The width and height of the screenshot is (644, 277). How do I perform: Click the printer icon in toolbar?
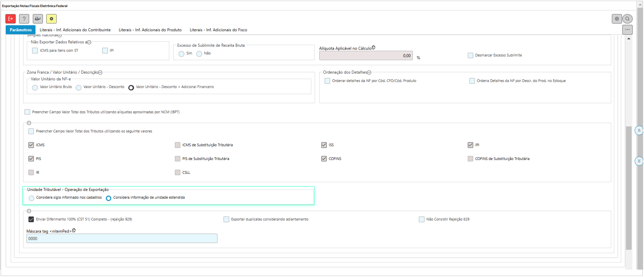(x=38, y=19)
